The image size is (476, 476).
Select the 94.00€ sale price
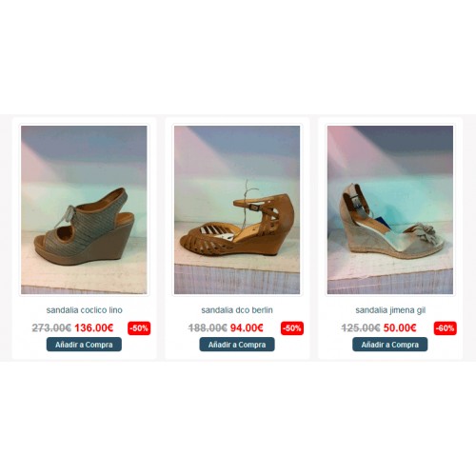click(247, 327)
